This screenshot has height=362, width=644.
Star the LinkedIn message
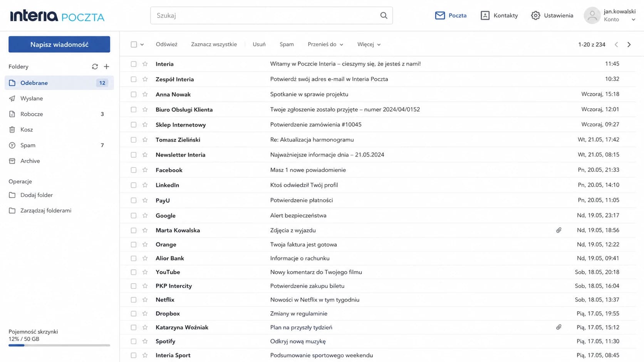[145, 185]
